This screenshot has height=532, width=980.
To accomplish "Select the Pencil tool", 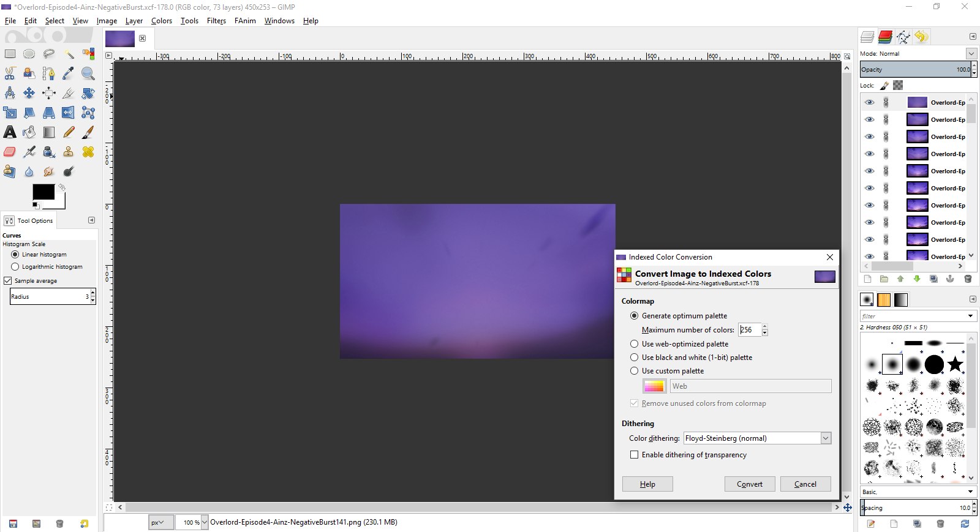I will [x=69, y=132].
